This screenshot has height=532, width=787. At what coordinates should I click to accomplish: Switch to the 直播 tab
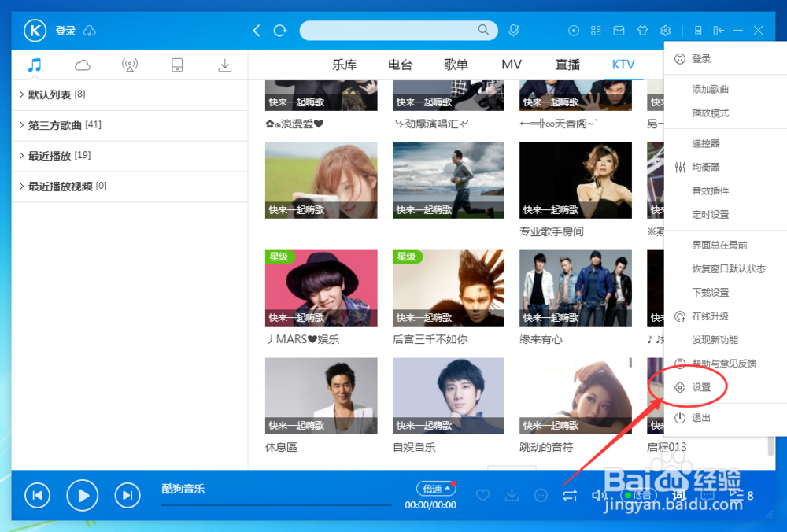coord(567,65)
